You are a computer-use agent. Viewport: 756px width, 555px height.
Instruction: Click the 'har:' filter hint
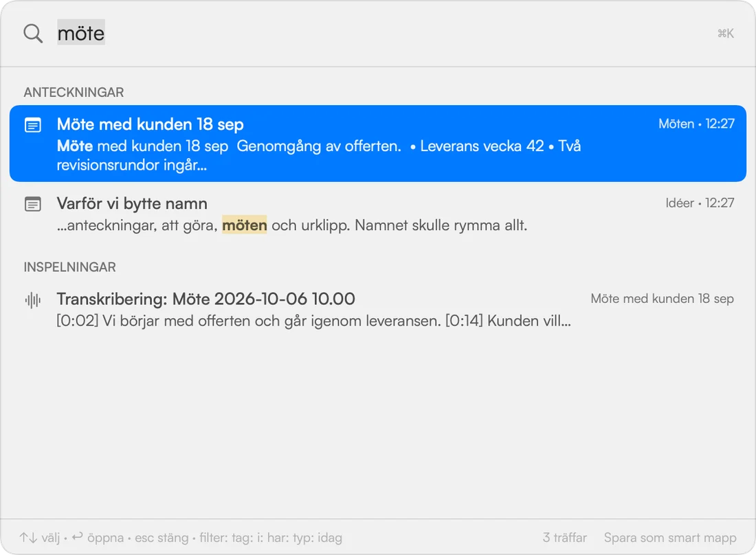point(278,538)
